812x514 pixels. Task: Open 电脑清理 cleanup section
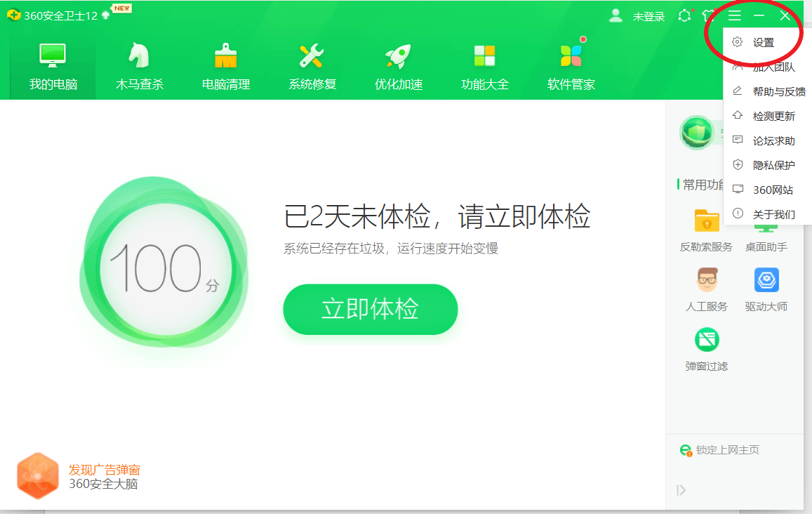[x=226, y=67]
